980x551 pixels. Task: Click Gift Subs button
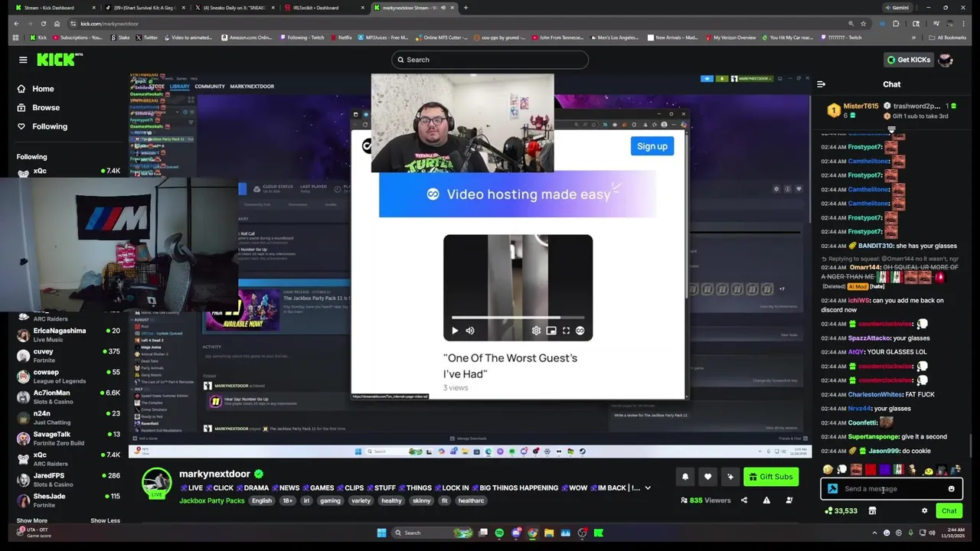click(x=771, y=477)
